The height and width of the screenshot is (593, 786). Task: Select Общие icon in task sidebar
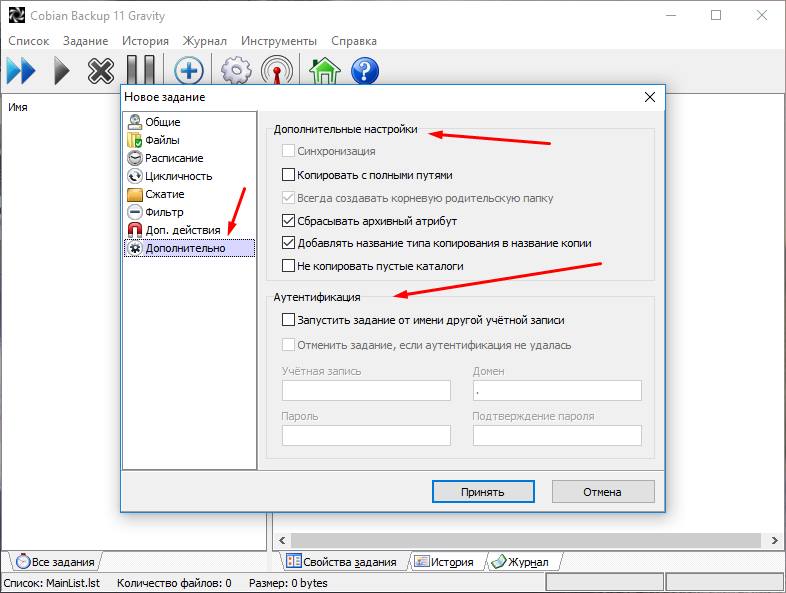(x=134, y=122)
